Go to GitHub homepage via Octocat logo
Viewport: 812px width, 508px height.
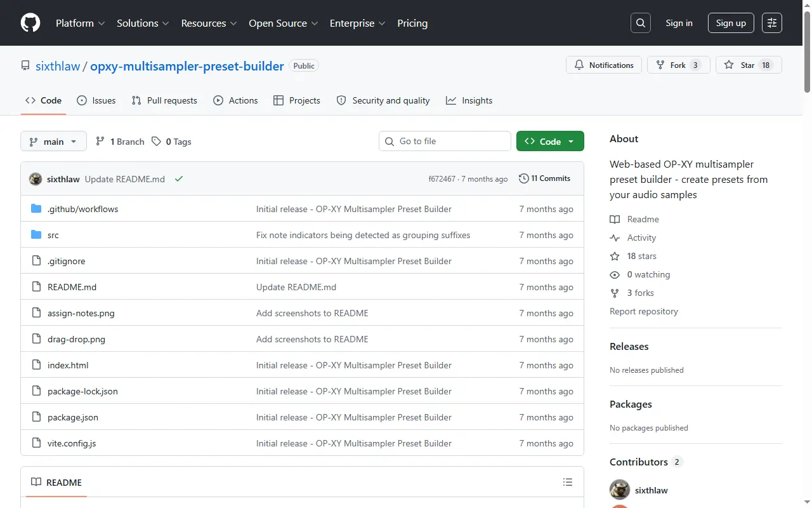pyautogui.click(x=30, y=23)
